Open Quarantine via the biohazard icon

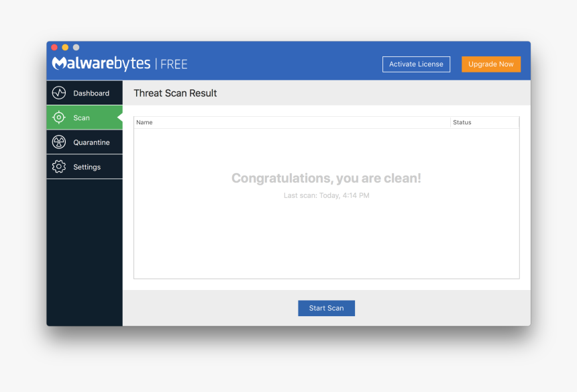click(58, 142)
